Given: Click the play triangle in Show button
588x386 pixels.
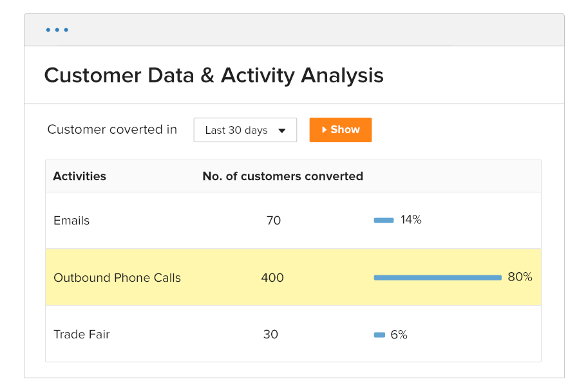Looking at the screenshot, I should [325, 130].
